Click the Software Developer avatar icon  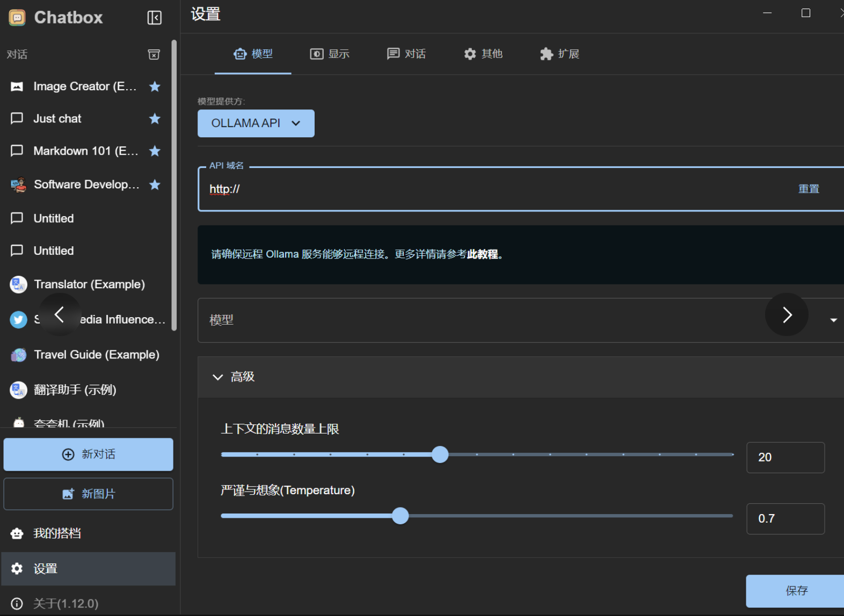click(x=18, y=185)
